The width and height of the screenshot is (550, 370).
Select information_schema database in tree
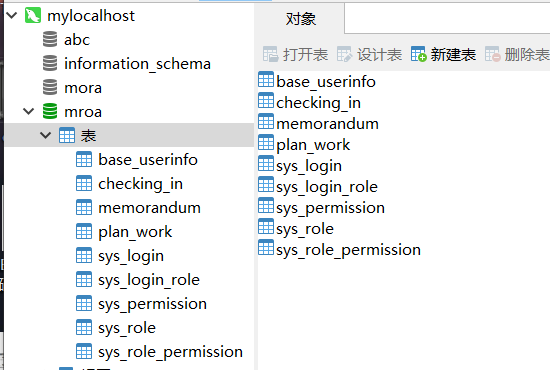(x=137, y=64)
